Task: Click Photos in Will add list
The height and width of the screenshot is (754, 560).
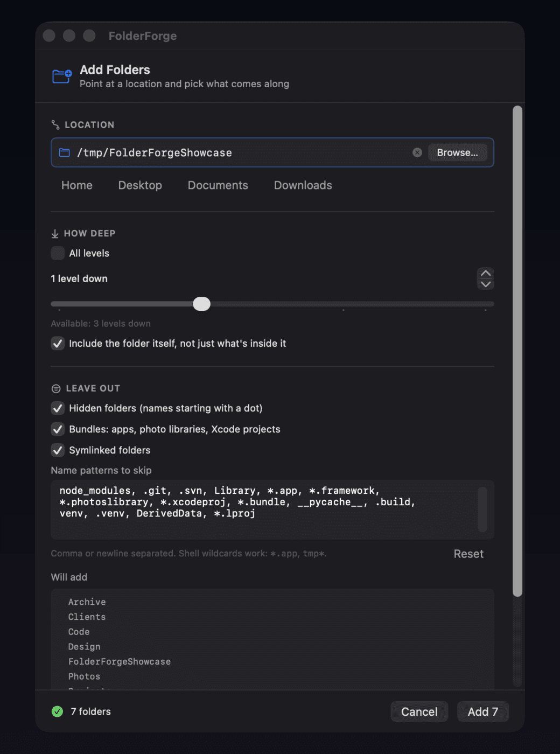Action: 85,676
